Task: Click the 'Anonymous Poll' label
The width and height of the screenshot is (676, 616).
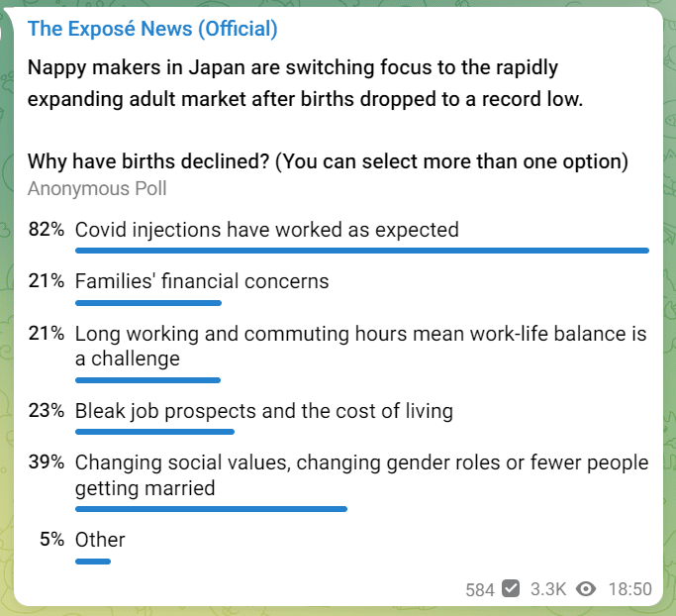Action: tap(97, 188)
